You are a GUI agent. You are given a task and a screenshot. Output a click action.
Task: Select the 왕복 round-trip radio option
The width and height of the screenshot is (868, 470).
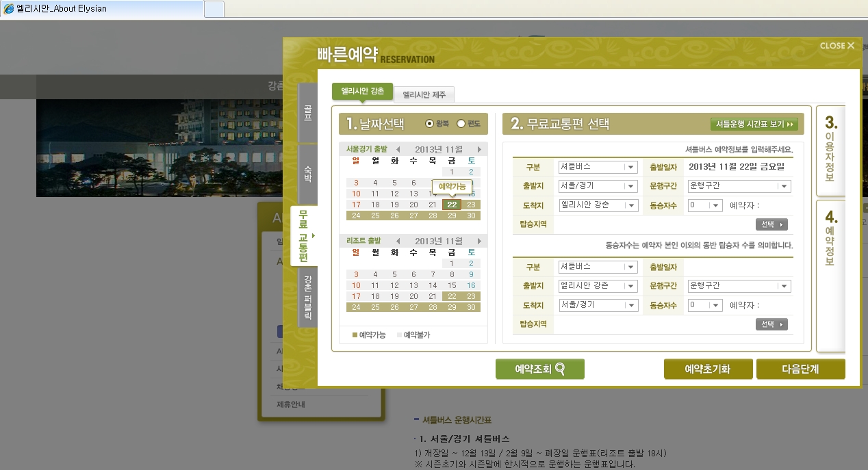pos(430,124)
